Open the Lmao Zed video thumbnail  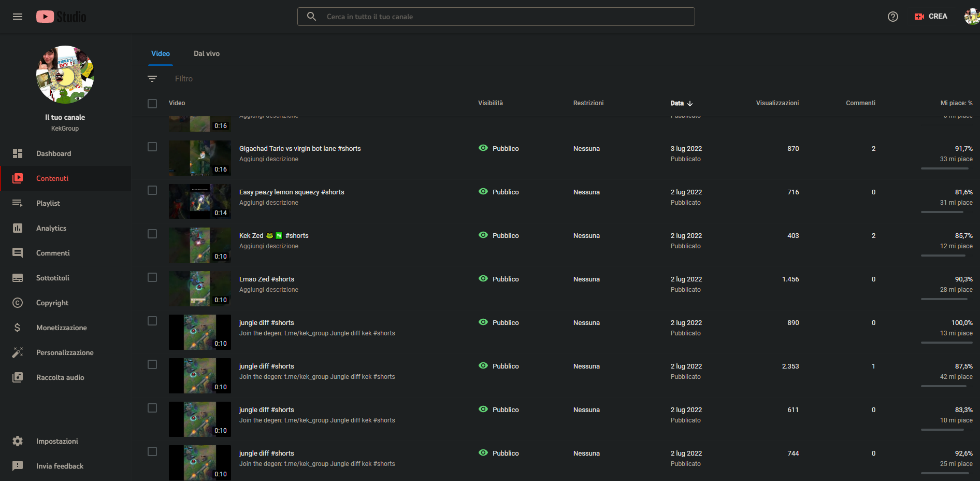pyautogui.click(x=200, y=289)
